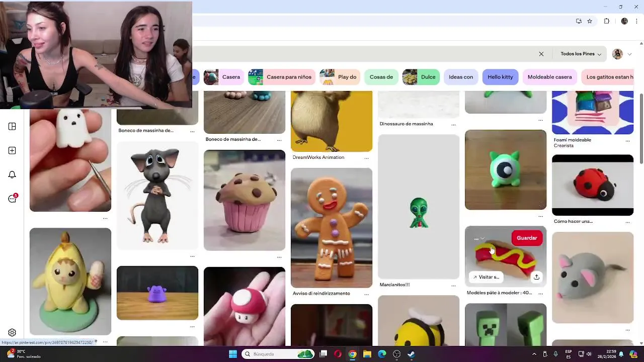Clear the search with X icon

point(541,54)
